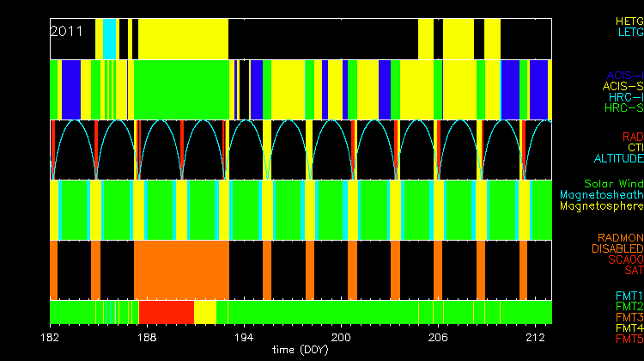Click the large orange RADMON disabled block
Viewport: 644px width, 361px height.
tap(181, 269)
